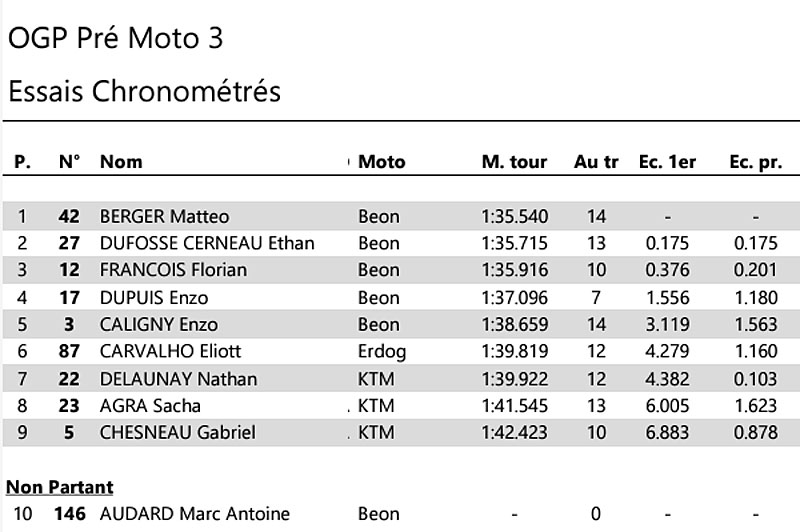Select the 'Au tr' column header

596,162
